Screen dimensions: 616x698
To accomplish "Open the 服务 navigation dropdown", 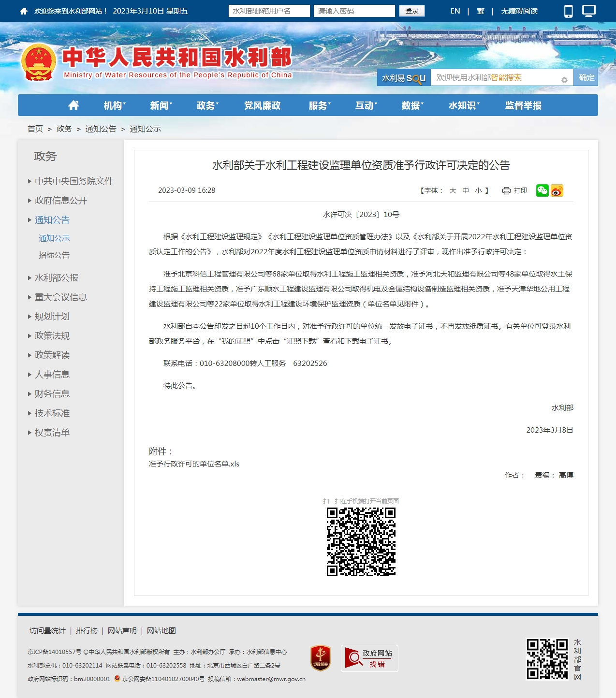I will tap(320, 105).
